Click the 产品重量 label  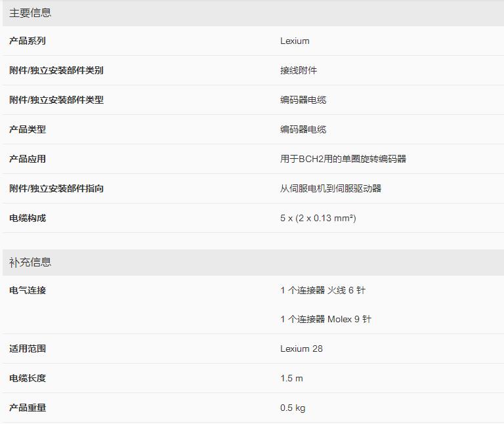tap(28, 408)
